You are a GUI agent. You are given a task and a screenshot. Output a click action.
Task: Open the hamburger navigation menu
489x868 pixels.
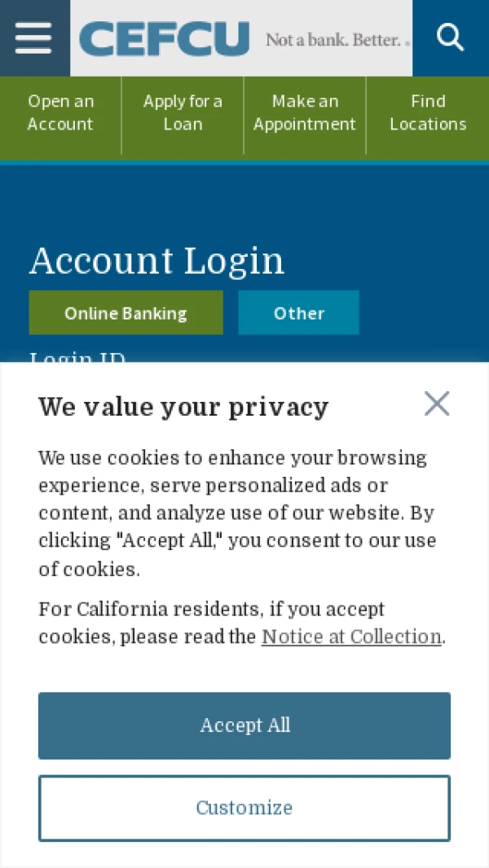(33, 38)
